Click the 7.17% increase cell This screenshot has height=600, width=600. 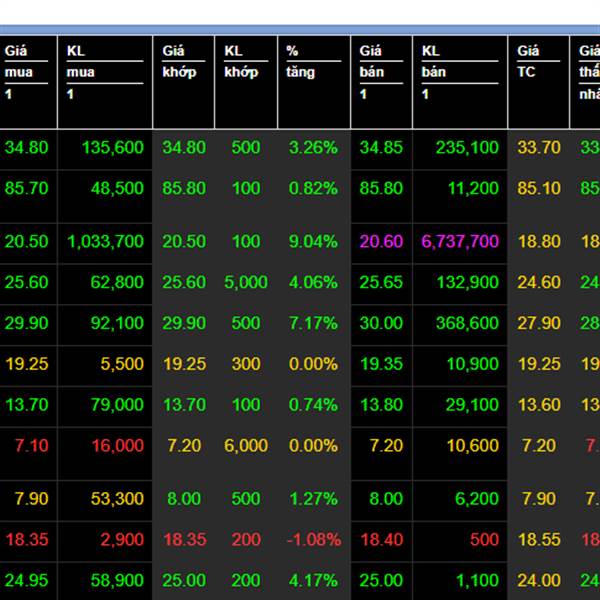(313, 323)
